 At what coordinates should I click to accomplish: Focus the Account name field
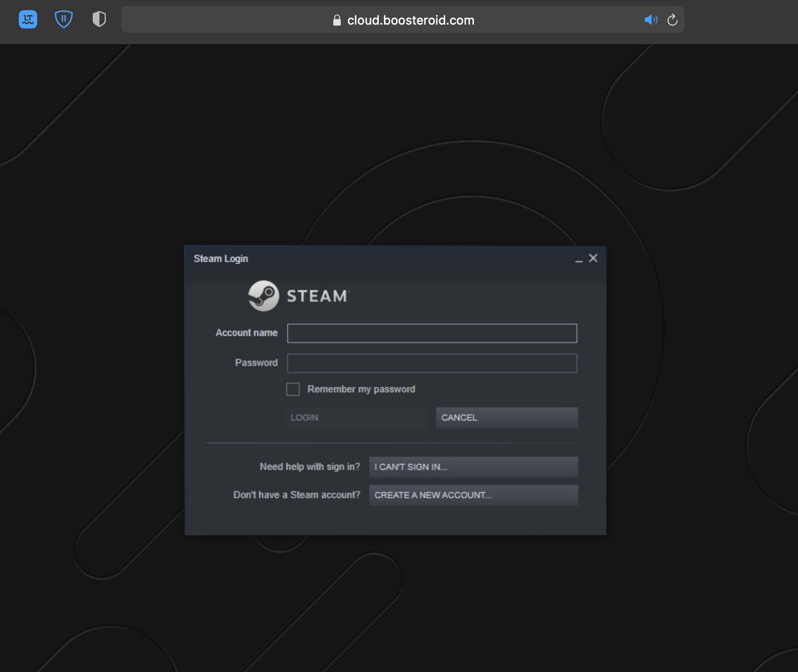[x=432, y=333]
